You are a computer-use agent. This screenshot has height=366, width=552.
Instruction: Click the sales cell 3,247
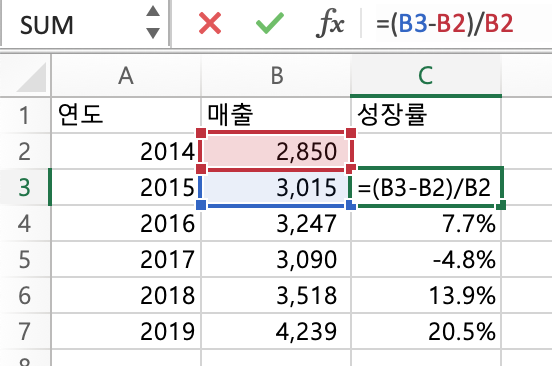click(276, 223)
